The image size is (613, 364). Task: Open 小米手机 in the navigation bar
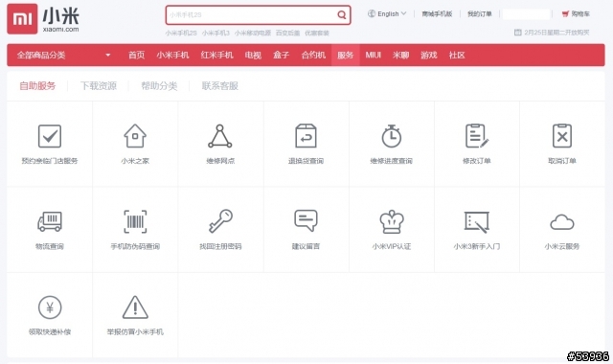click(172, 56)
